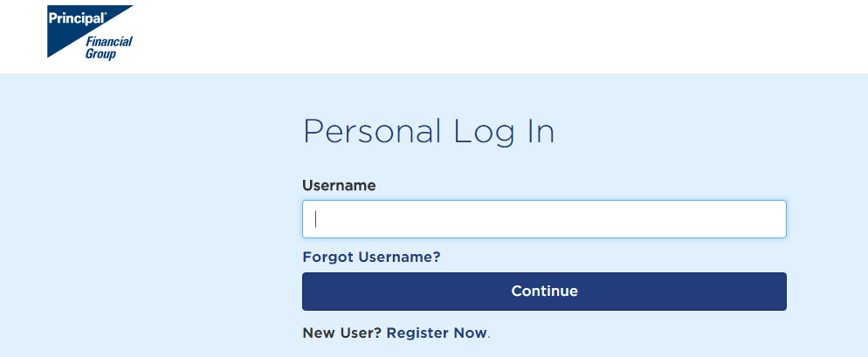Click the words Log In in heading
The width and height of the screenshot is (868, 357).
point(504,132)
